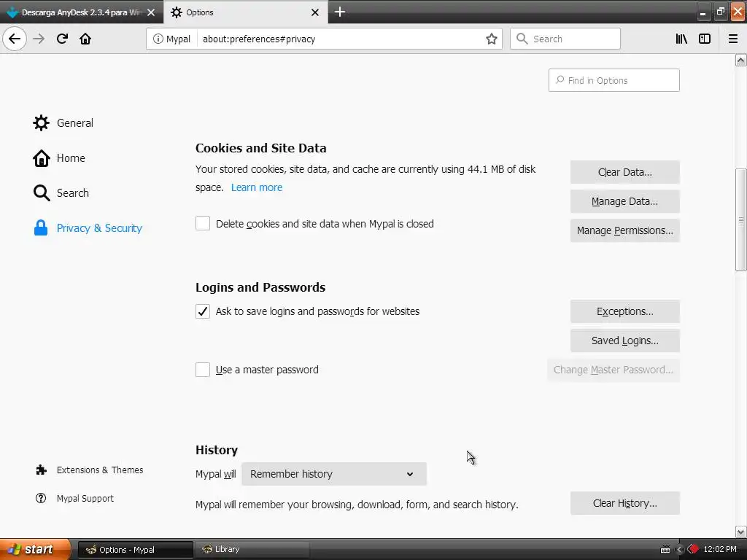Click the Clear History button
747x560 pixels.
pos(624,503)
